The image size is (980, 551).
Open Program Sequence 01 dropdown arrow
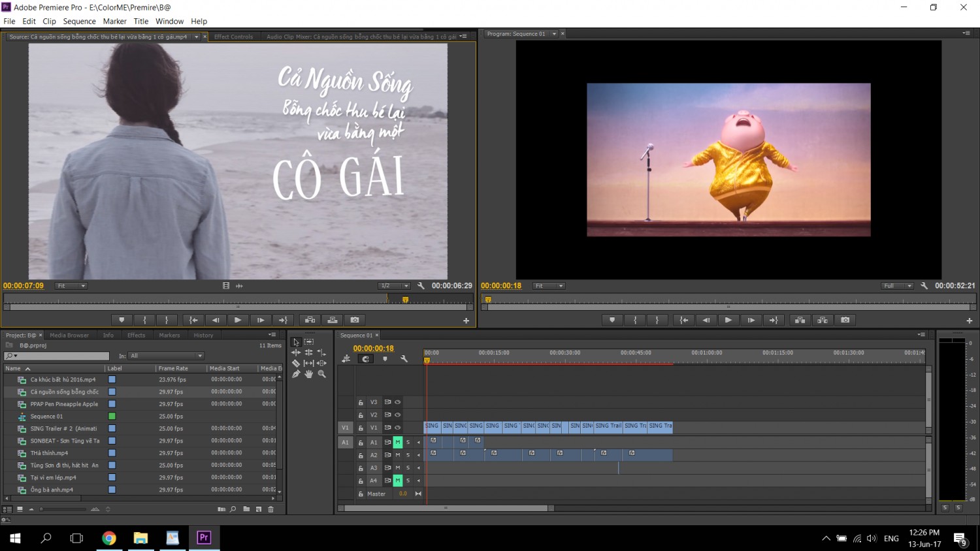pos(554,34)
